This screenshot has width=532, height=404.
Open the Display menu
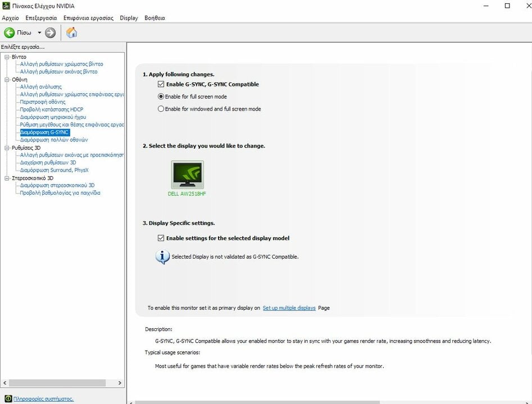(129, 18)
